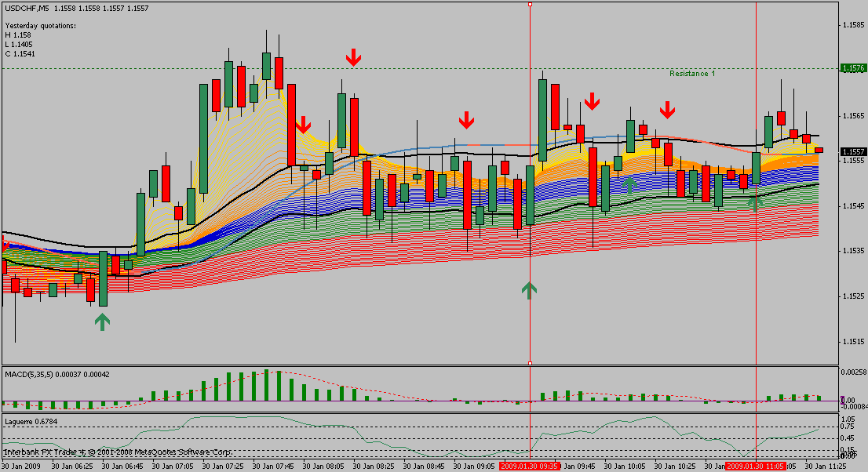868x472 pixels.
Task: Click the '30 Jan 07:05' time axis label
Action: [173, 467]
